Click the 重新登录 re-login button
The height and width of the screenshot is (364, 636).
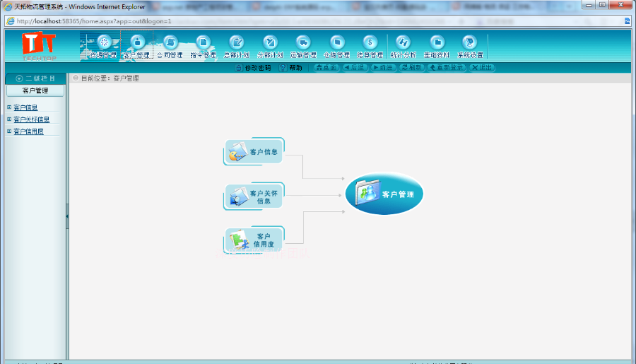point(446,68)
